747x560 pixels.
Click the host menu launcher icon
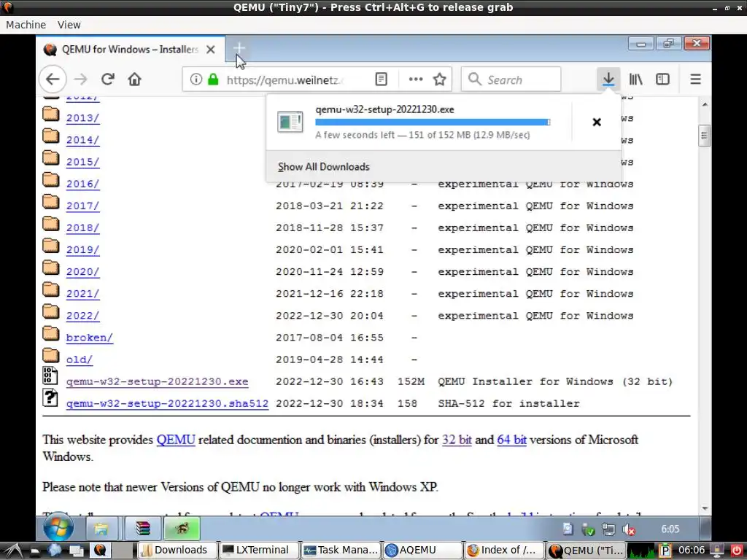(x=13, y=551)
